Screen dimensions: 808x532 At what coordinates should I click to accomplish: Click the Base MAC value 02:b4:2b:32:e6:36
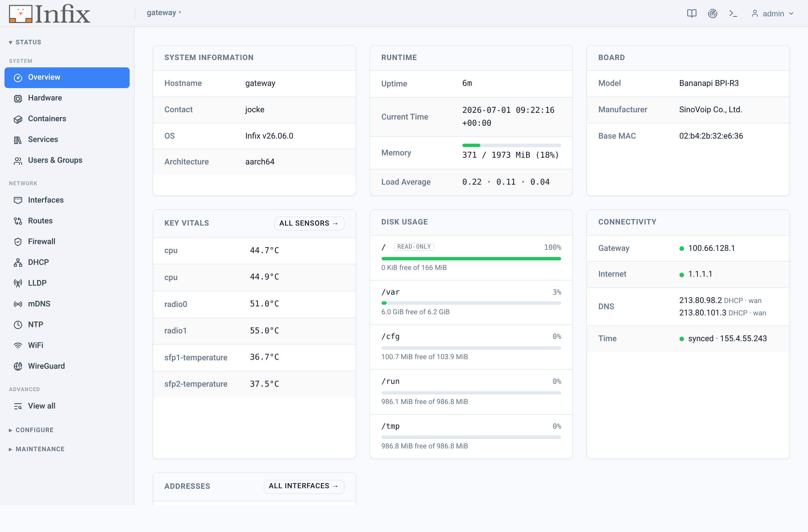tap(711, 136)
